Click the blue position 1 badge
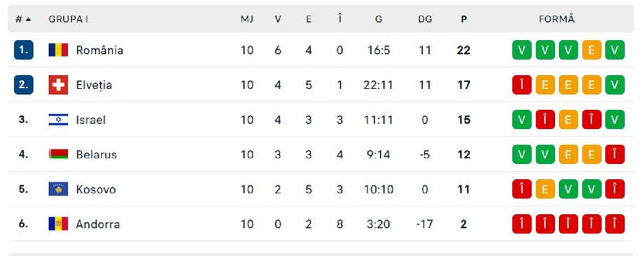The width and height of the screenshot is (644, 256). coord(24,50)
